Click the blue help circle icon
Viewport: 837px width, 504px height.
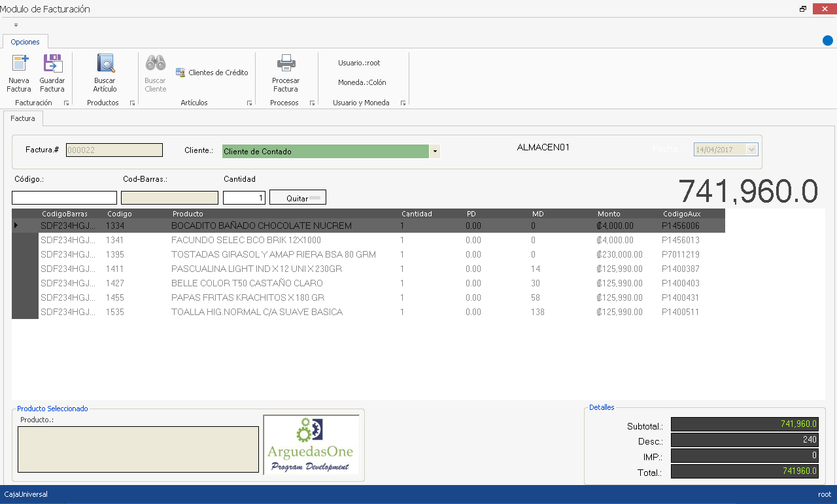click(x=828, y=41)
